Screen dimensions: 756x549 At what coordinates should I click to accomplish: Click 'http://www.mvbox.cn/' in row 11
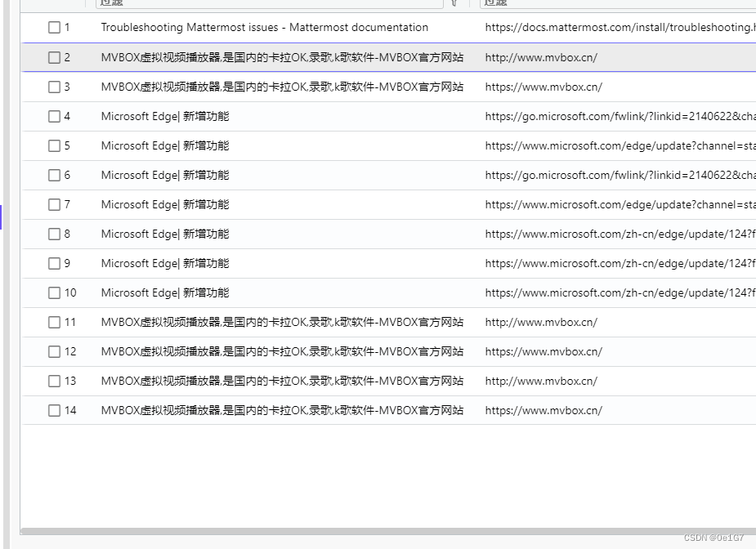[x=541, y=323]
